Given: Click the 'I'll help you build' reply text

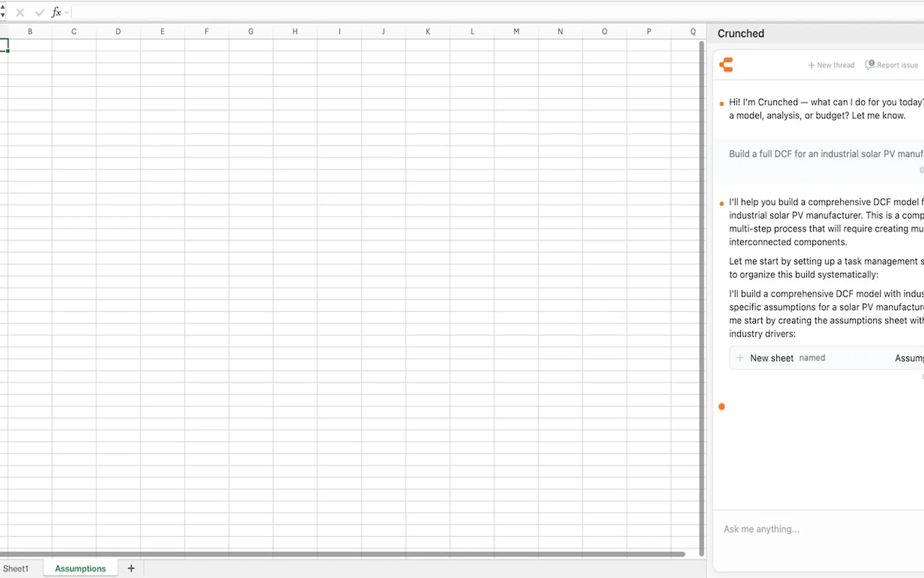Looking at the screenshot, I should pyautogui.click(x=826, y=222).
